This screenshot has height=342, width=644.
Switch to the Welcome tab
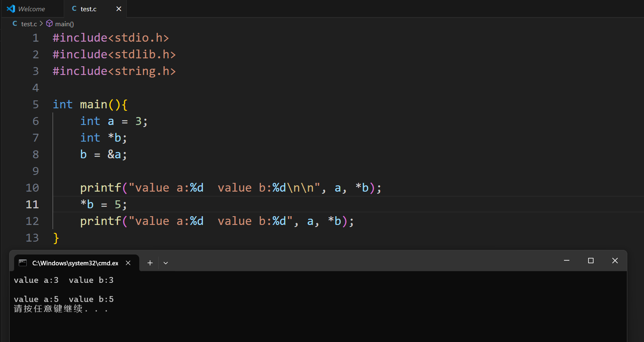(x=32, y=9)
